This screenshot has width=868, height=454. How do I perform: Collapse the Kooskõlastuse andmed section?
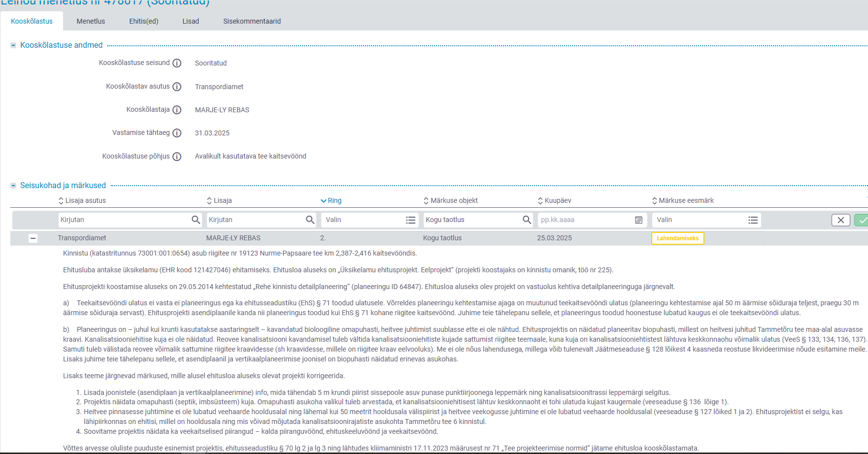pyautogui.click(x=13, y=45)
